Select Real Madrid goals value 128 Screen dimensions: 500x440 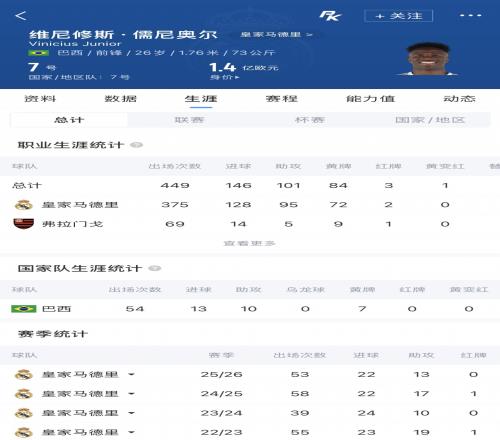click(238, 205)
